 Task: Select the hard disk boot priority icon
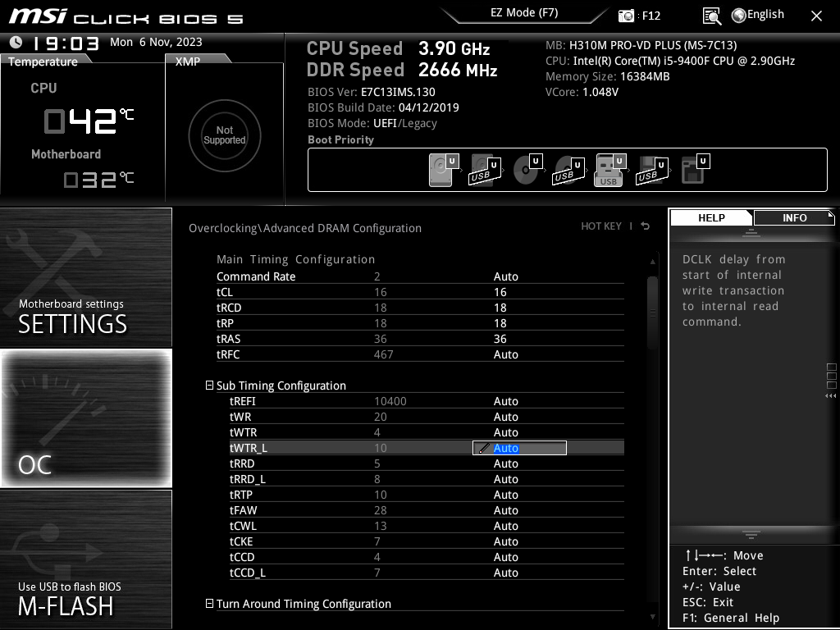(444, 171)
